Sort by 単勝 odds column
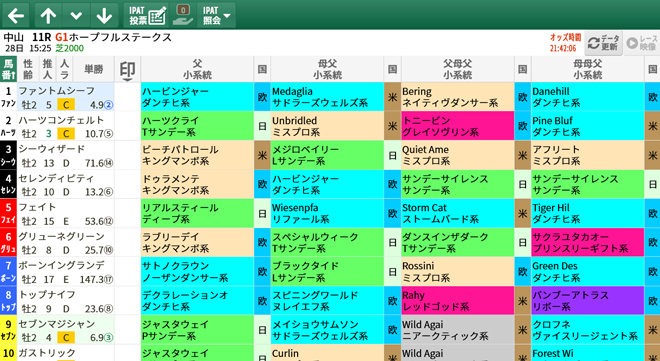The height and width of the screenshot is (361, 660). pos(93,69)
